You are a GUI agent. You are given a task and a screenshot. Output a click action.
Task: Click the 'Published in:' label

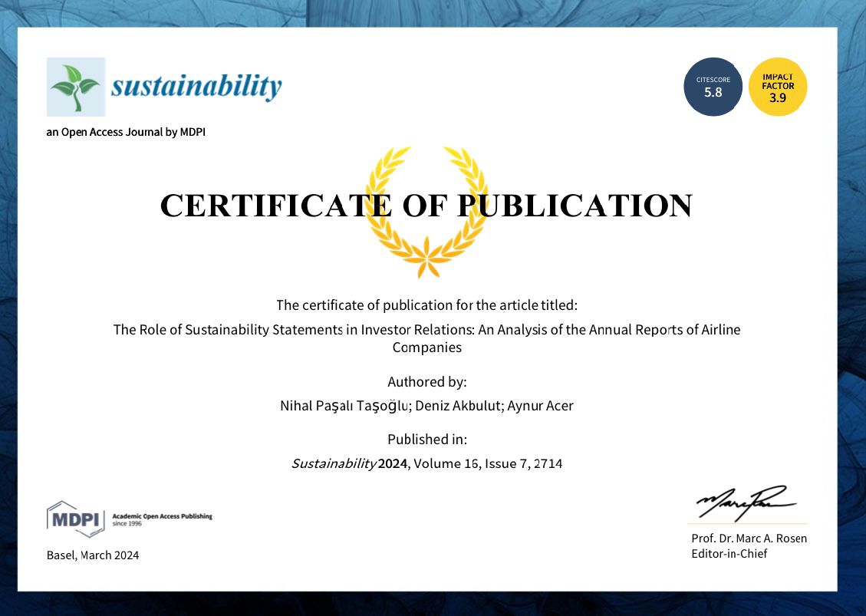click(x=427, y=440)
